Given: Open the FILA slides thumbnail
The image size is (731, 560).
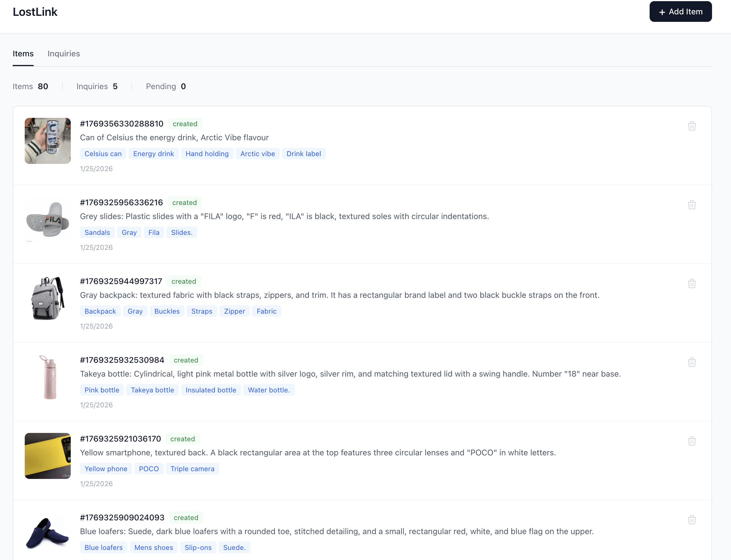Looking at the screenshot, I should point(48,219).
